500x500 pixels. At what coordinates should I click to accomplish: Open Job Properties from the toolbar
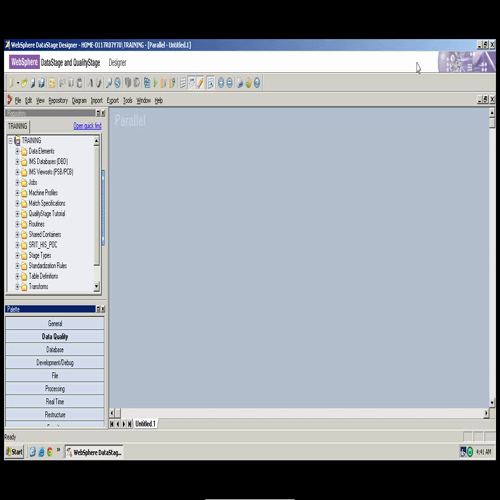[x=52, y=83]
